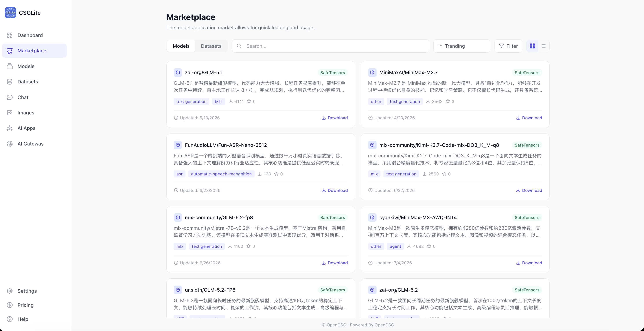
Task: Download the cyankiwi/MiniMax-M3-AWQ-INT4 model
Action: point(529,263)
